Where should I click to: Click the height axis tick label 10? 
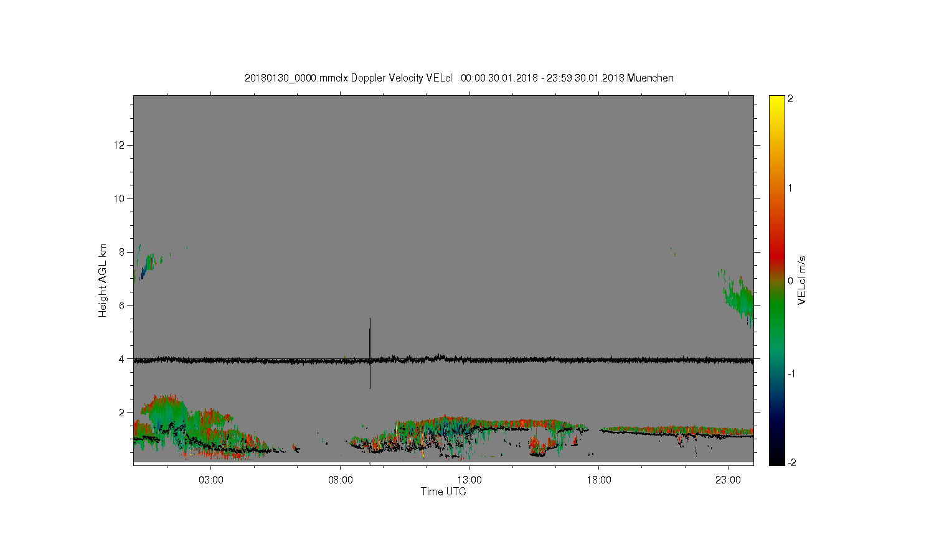pyautogui.click(x=120, y=199)
